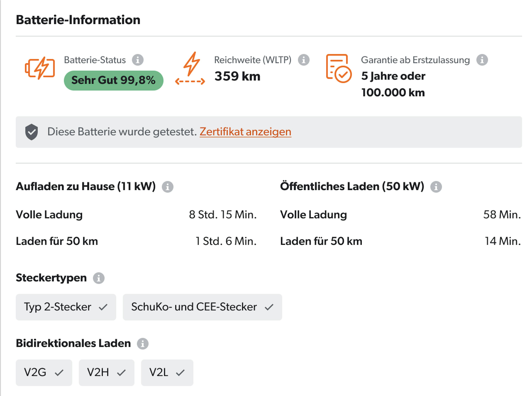Click the Batterie-Information heading

point(78,20)
